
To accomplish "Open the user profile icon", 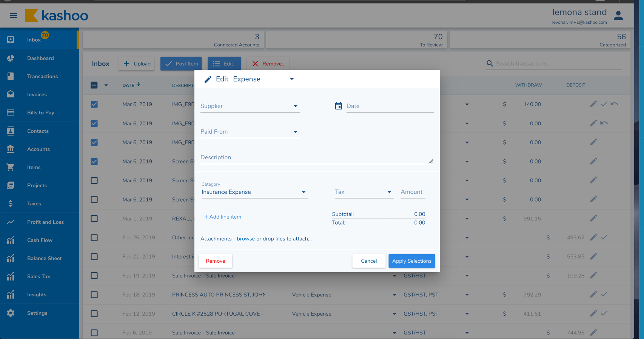I will click(618, 16).
